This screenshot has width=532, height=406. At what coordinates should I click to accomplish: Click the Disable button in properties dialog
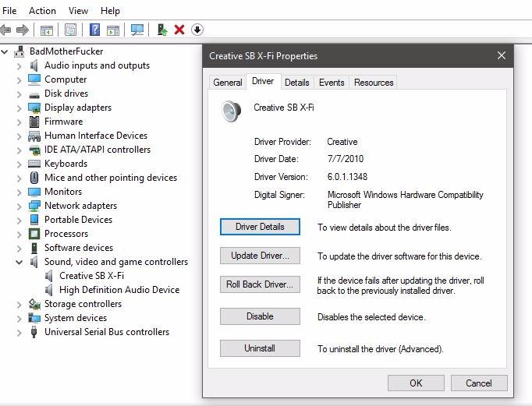pyautogui.click(x=260, y=316)
